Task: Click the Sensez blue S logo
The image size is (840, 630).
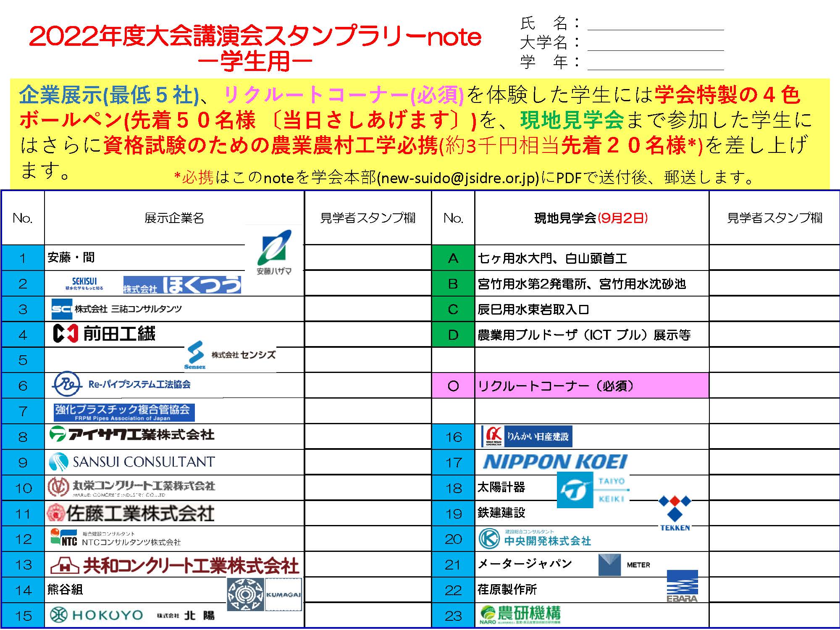Action: [x=195, y=355]
